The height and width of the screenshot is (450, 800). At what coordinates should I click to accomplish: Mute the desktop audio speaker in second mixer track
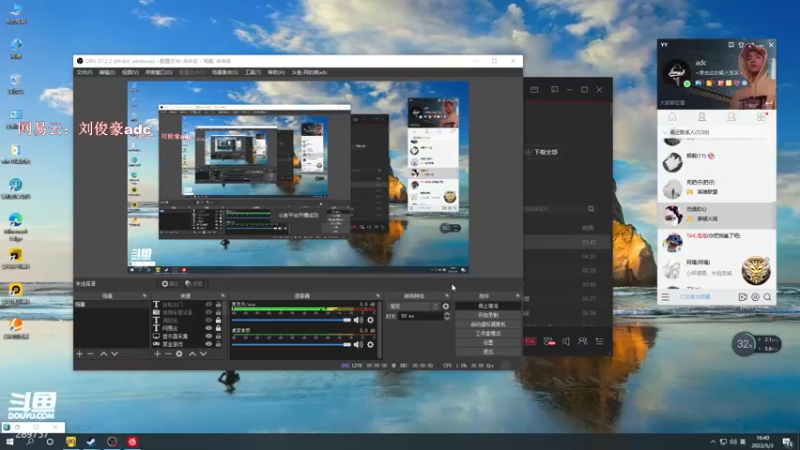click(x=359, y=345)
